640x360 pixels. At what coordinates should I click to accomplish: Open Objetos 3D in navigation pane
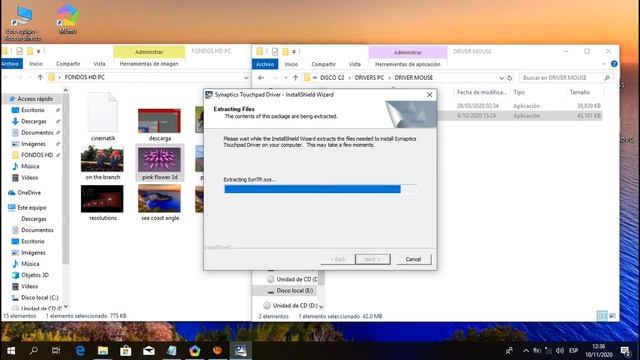coord(35,275)
